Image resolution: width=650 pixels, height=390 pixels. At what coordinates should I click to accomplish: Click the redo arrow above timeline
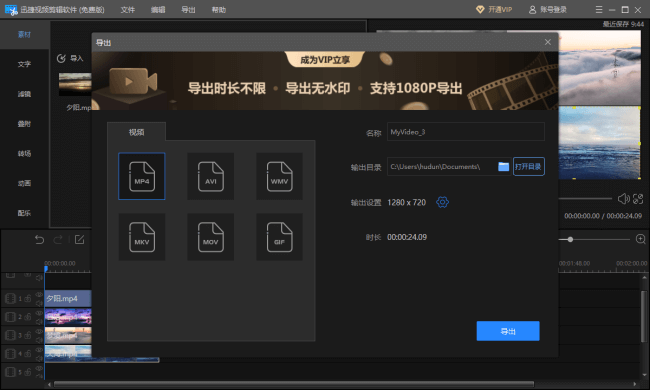58,240
